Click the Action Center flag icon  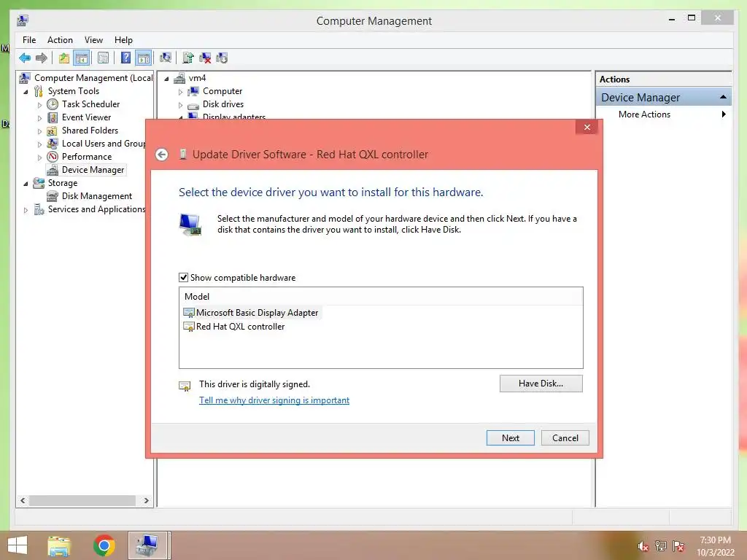click(x=678, y=546)
